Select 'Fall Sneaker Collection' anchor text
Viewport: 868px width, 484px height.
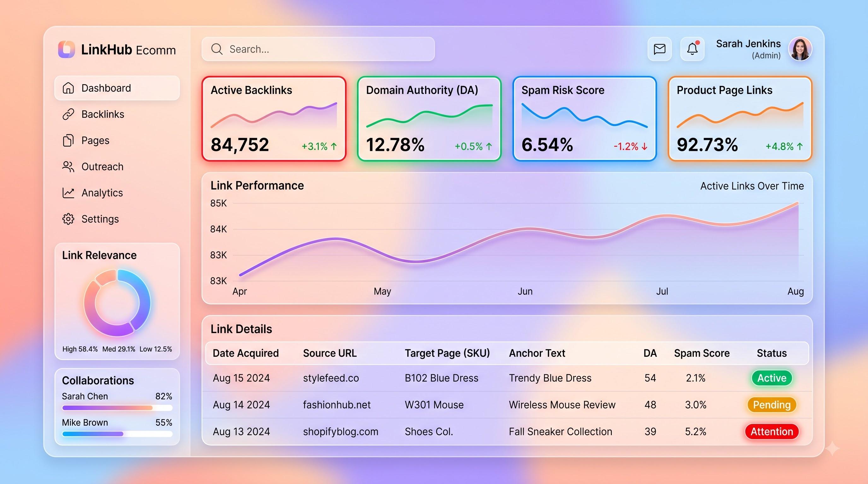(560, 431)
